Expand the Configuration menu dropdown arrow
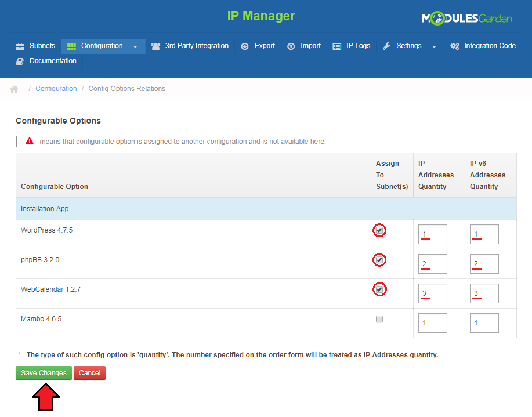The height and width of the screenshot is (417, 532). pyautogui.click(x=135, y=46)
